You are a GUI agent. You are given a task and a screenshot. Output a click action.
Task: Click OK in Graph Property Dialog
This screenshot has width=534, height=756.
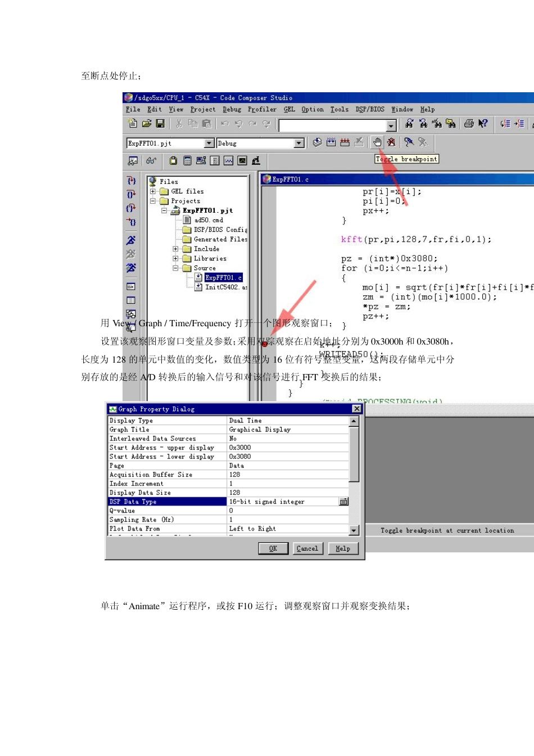(273, 548)
